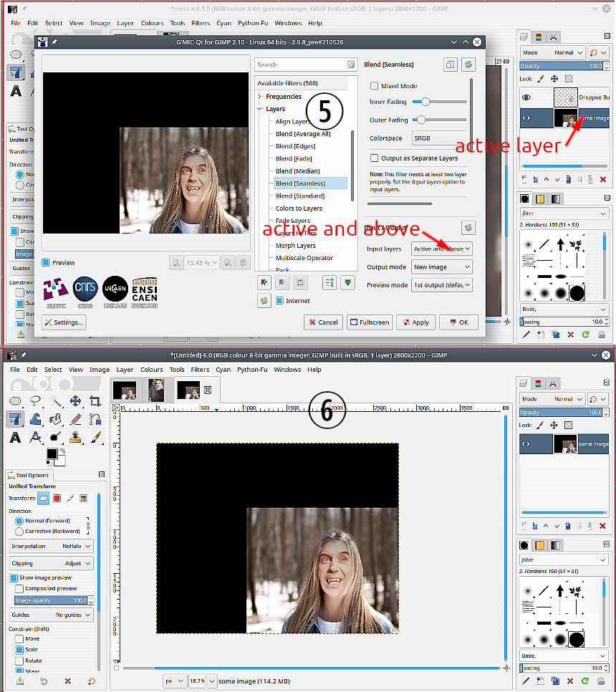Select the Text tool in lower toolbox
616x692 pixels.
coord(16,437)
